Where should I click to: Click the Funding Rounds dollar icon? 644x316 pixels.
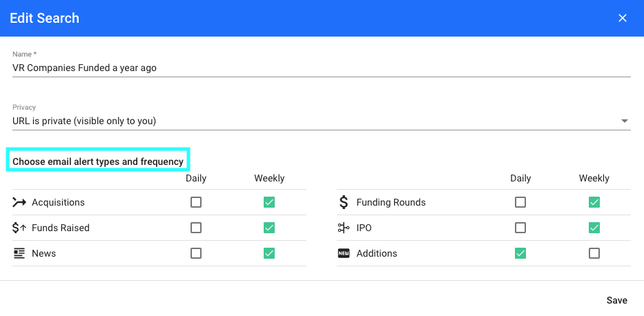344,202
